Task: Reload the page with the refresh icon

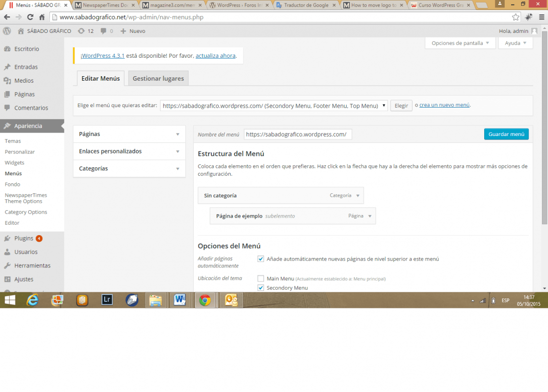Action: pos(30,17)
